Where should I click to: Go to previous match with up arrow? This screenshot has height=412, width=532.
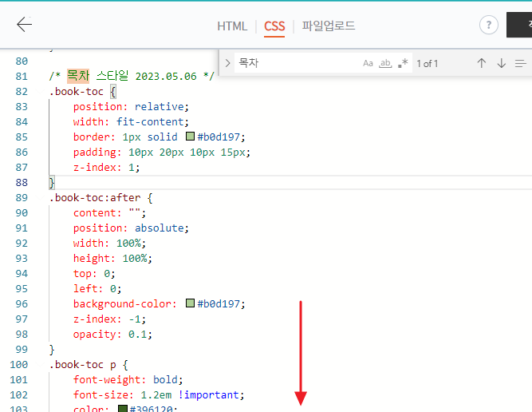482,63
